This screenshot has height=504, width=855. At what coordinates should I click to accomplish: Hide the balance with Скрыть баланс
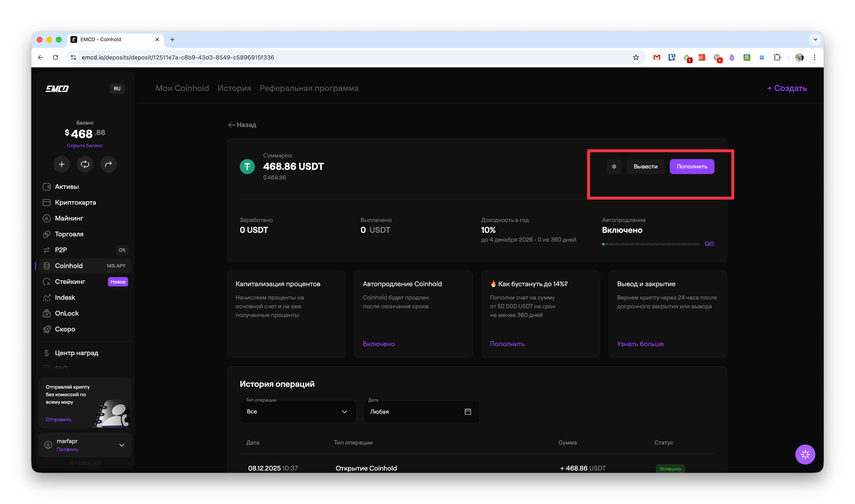(85, 146)
